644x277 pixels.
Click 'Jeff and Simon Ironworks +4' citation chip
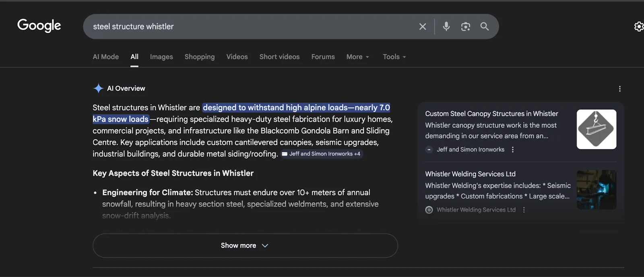point(322,154)
